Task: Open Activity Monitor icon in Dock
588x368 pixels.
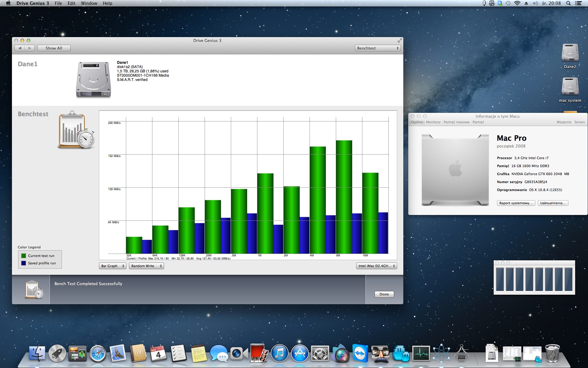Action: [421, 353]
